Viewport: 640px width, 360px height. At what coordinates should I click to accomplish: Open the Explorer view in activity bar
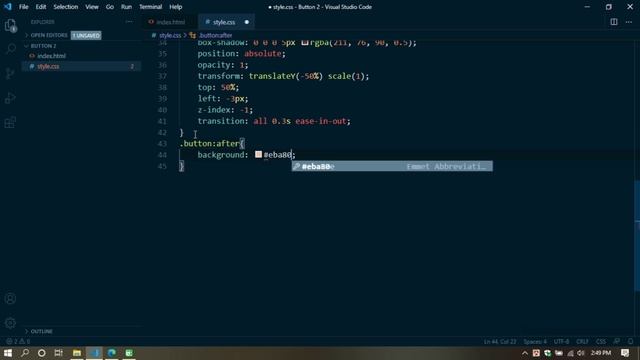(11, 26)
